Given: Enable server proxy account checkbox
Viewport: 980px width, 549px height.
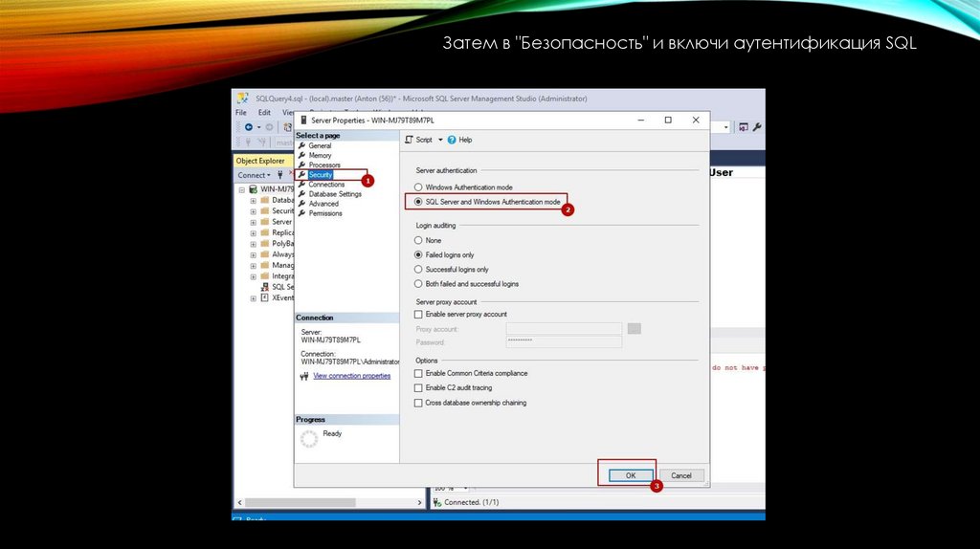Looking at the screenshot, I should (418, 314).
